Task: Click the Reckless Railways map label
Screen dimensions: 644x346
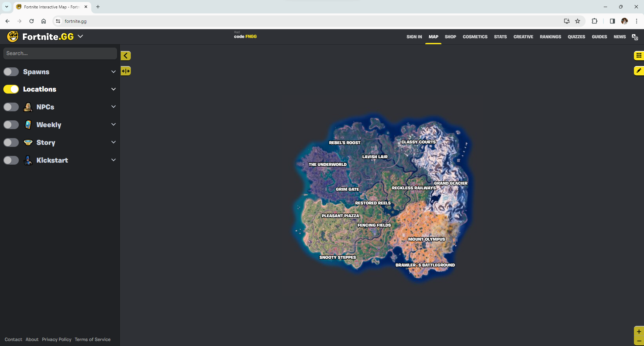Action: coord(414,188)
